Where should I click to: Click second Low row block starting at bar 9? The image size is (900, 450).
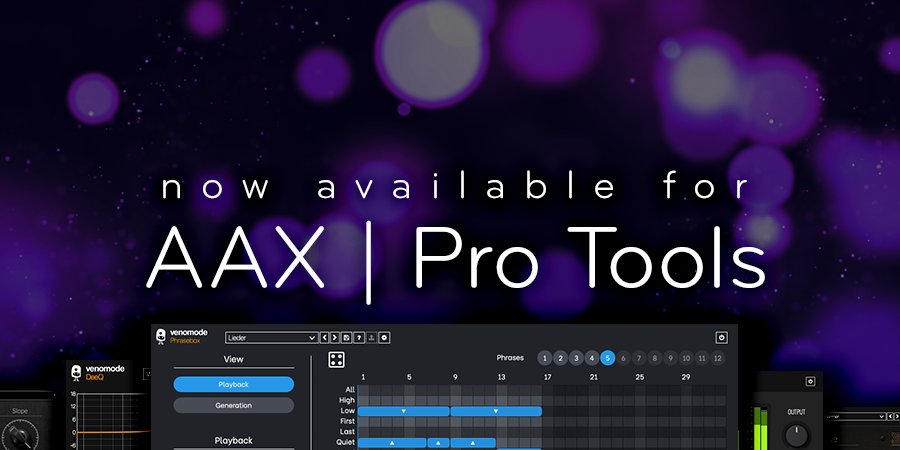click(496, 411)
